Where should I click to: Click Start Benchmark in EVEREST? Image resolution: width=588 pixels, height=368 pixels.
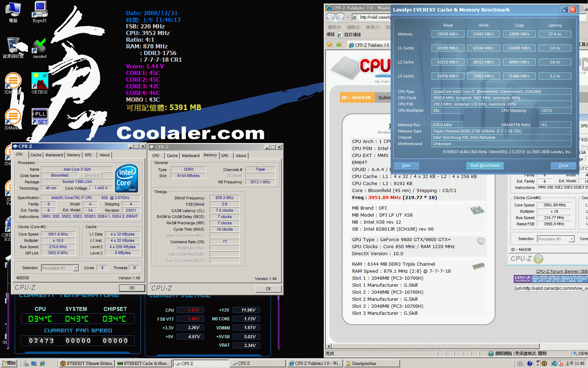pyautogui.click(x=485, y=165)
